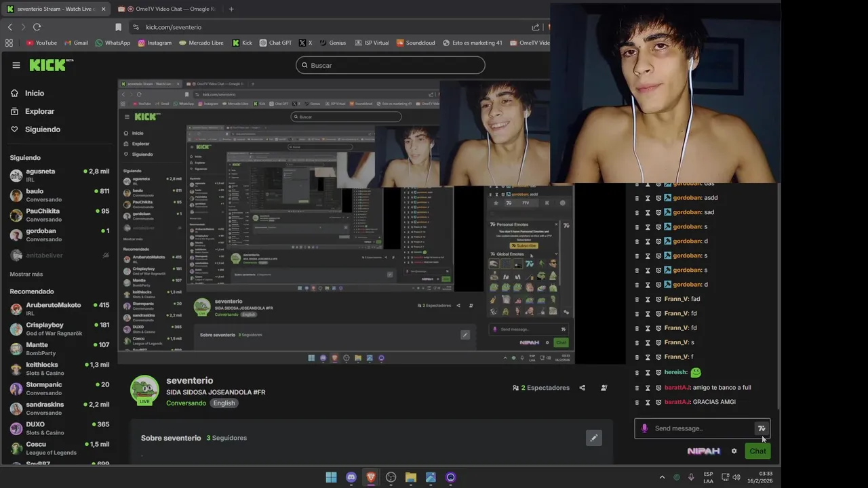The width and height of the screenshot is (868, 488).
Task: Delete gordoban's 'asdd' message
Action: [637, 198]
